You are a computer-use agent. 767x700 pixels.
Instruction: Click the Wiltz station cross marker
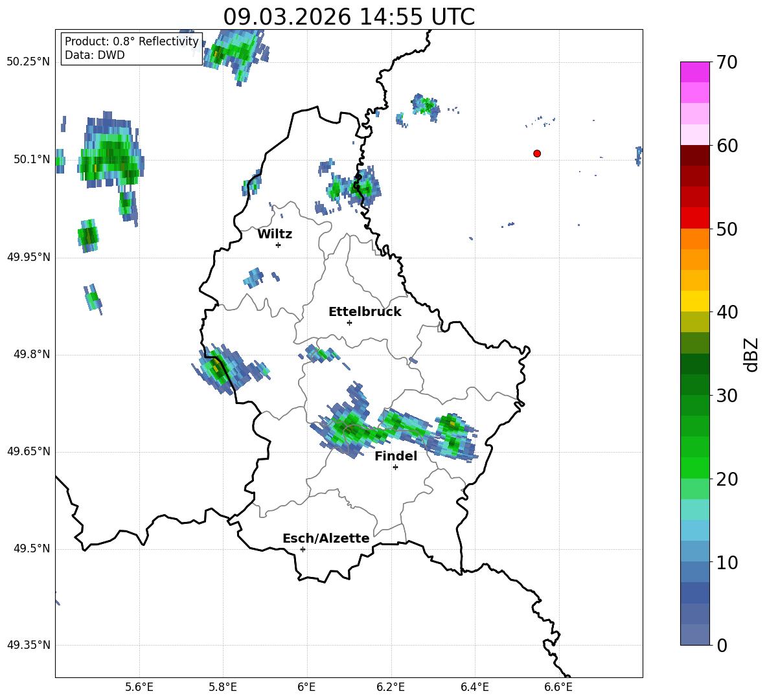[x=279, y=245]
